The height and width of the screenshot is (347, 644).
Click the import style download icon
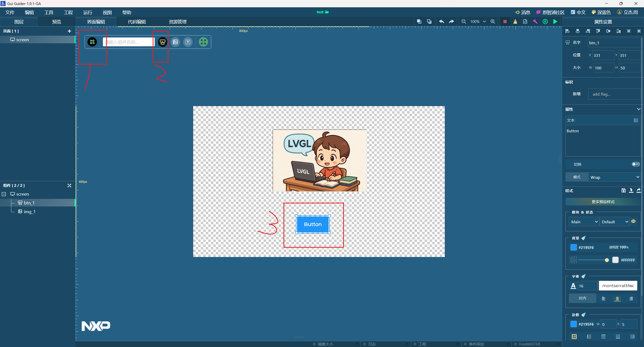[631, 190]
